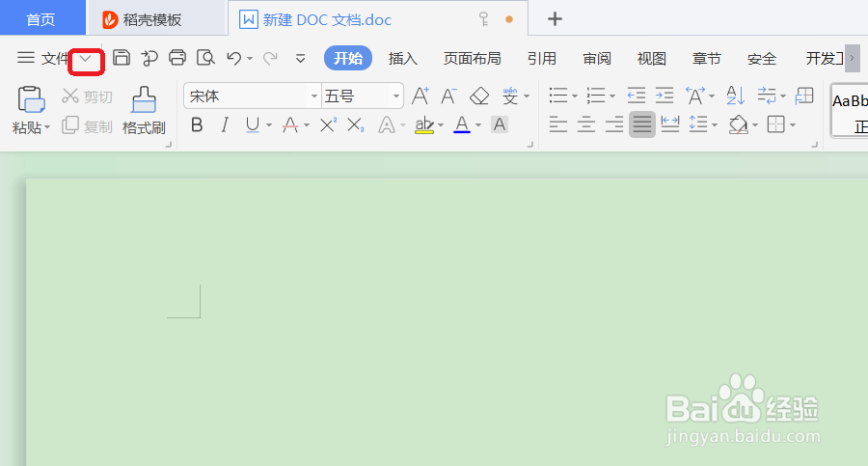Click the Align Right icon

click(614, 124)
